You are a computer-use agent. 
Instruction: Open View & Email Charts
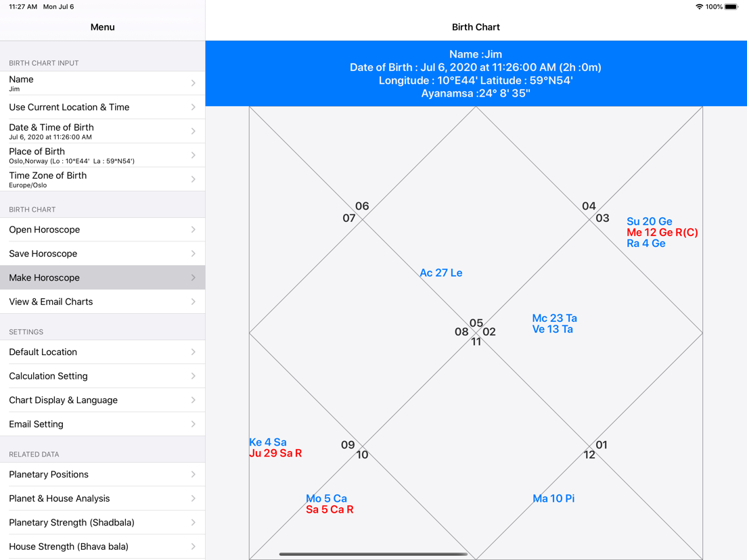102,302
